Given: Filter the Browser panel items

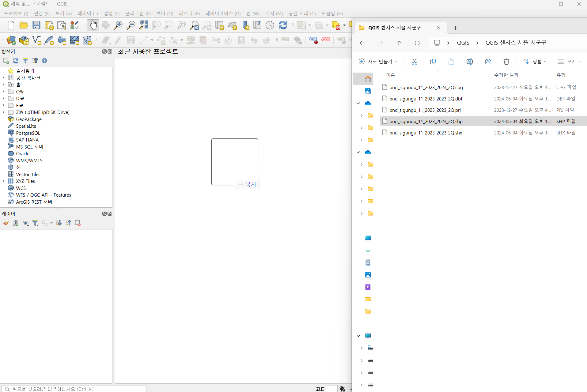Looking at the screenshot, I should (25, 61).
